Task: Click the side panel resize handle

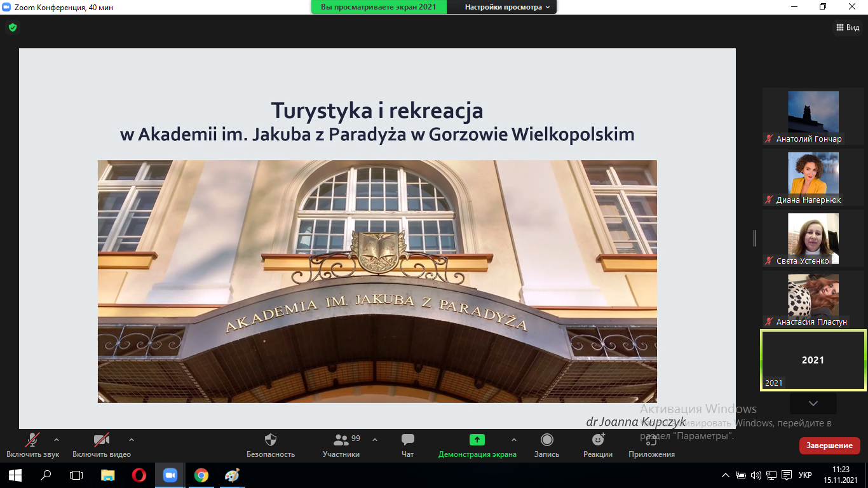Action: [x=755, y=238]
